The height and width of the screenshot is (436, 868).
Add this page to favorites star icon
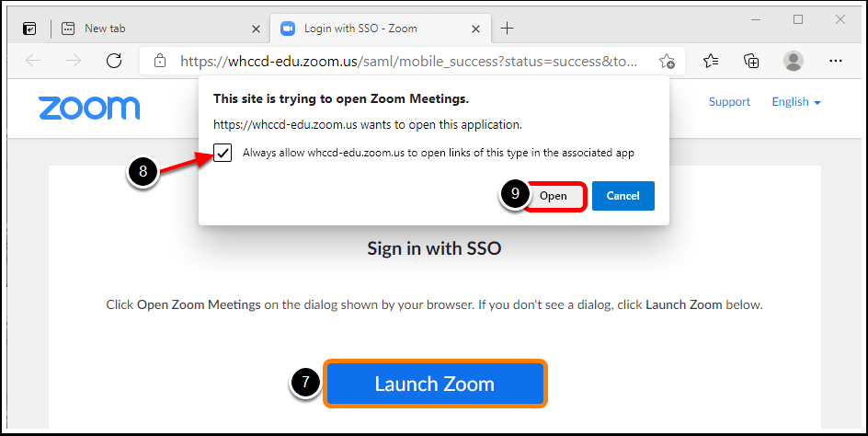[x=667, y=61]
